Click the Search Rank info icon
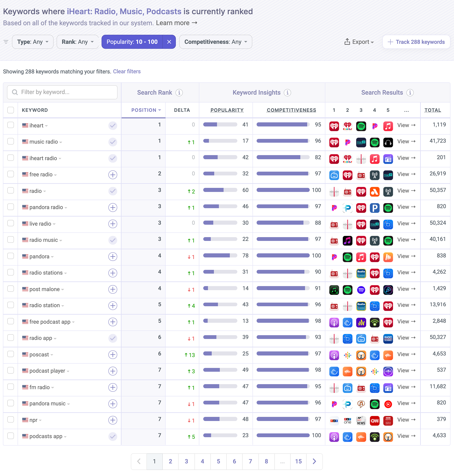Viewport: 454px width, 476px height. (x=179, y=93)
